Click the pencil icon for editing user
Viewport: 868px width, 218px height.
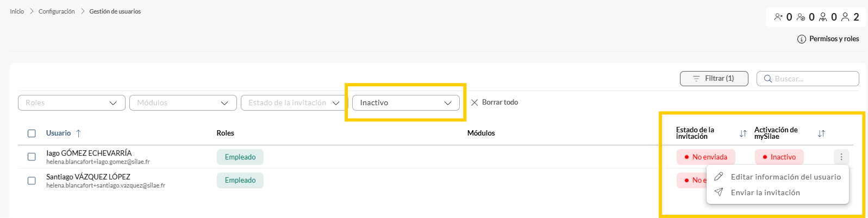[x=719, y=177]
